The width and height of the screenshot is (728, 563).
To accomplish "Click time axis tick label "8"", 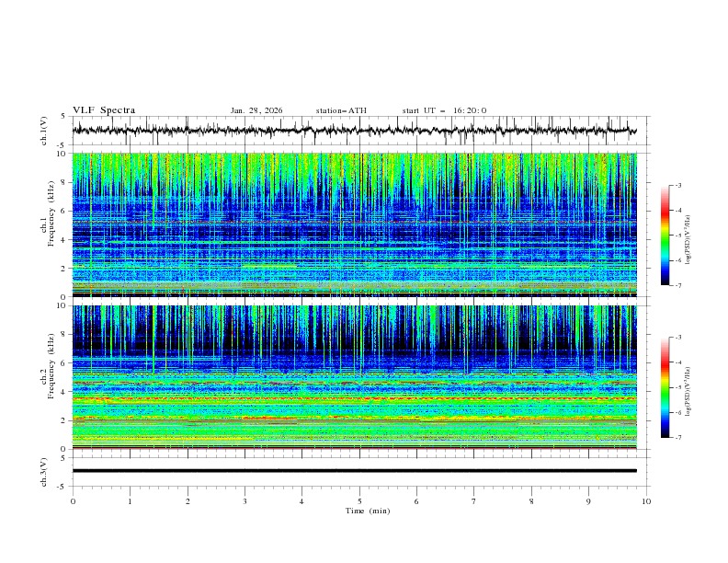I will pyautogui.click(x=531, y=501).
